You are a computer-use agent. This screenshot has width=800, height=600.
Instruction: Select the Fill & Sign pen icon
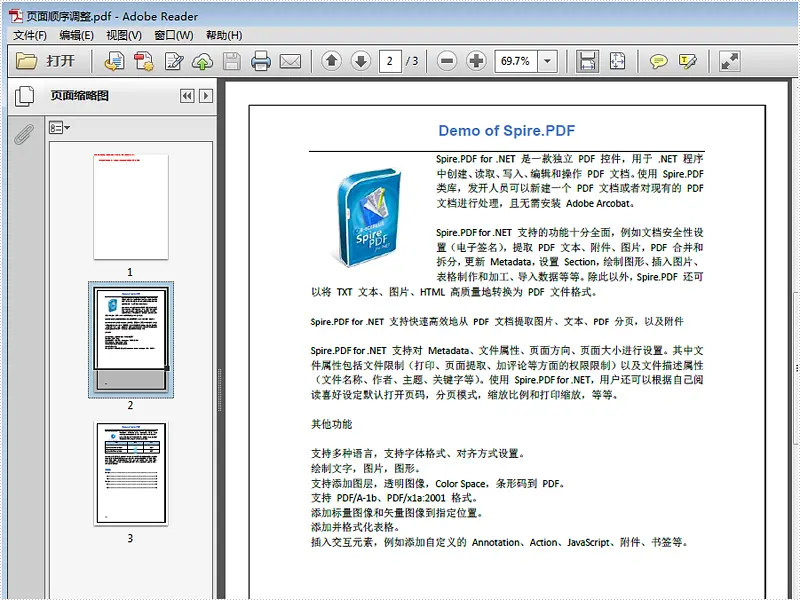pyautogui.click(x=173, y=61)
